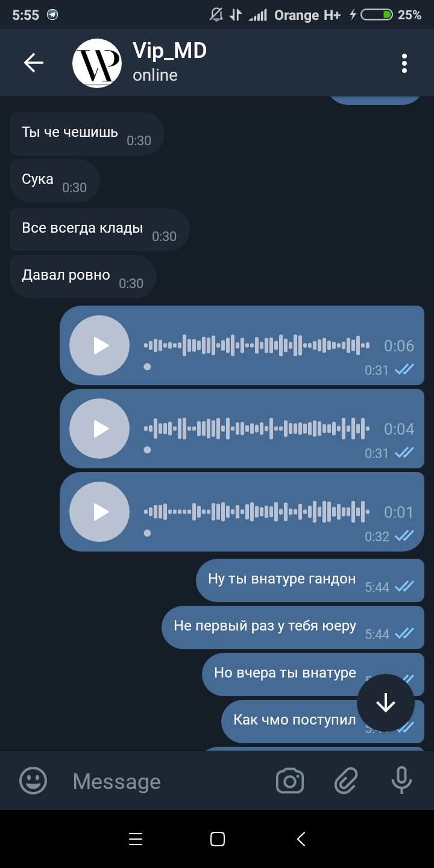Select the "Все всегда клады" message

[99, 230]
